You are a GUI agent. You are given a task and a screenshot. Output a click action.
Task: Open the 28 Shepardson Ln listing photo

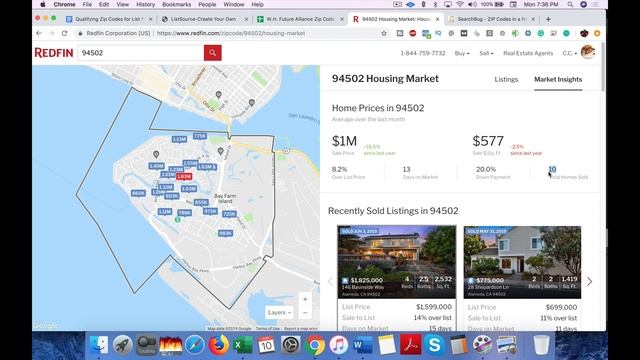click(x=522, y=262)
